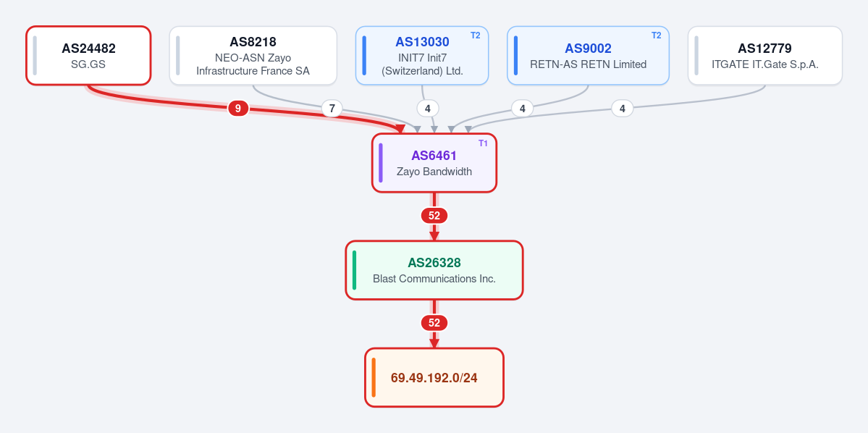868x433 pixels.
Task: Click the T2 tier tag on AS9002
Action: tap(656, 35)
